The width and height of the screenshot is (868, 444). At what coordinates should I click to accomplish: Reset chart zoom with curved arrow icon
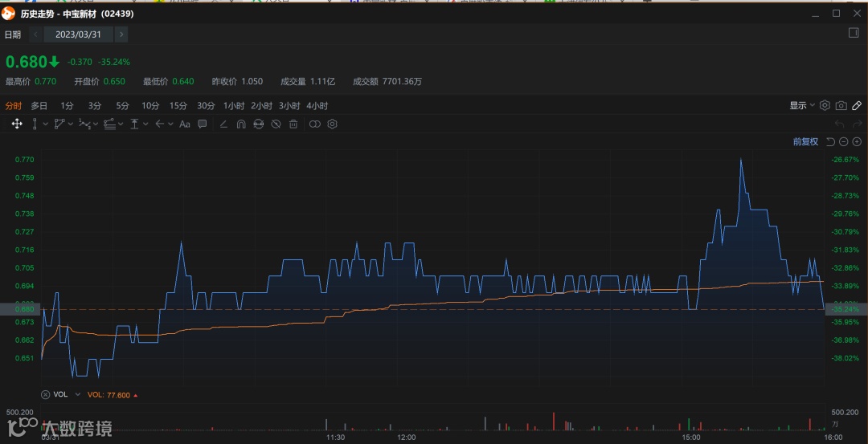pyautogui.click(x=830, y=142)
